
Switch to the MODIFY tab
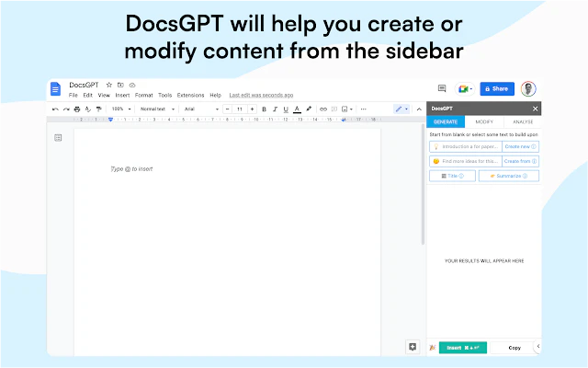(x=484, y=121)
